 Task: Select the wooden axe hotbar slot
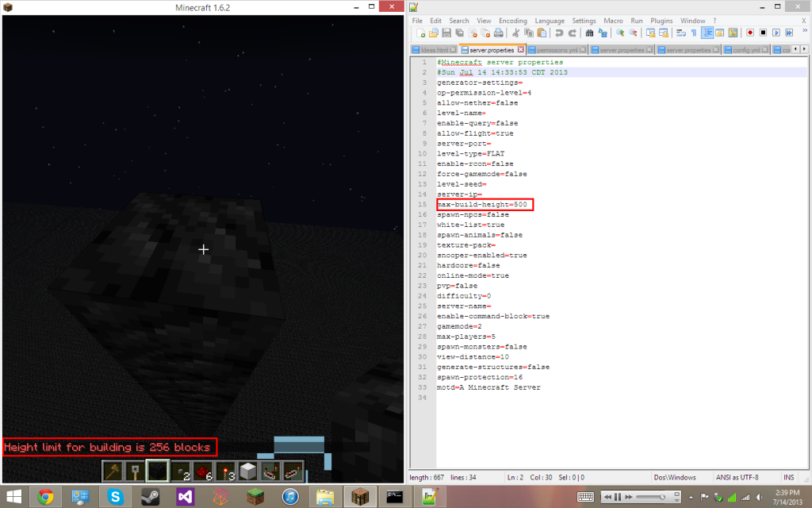point(113,471)
